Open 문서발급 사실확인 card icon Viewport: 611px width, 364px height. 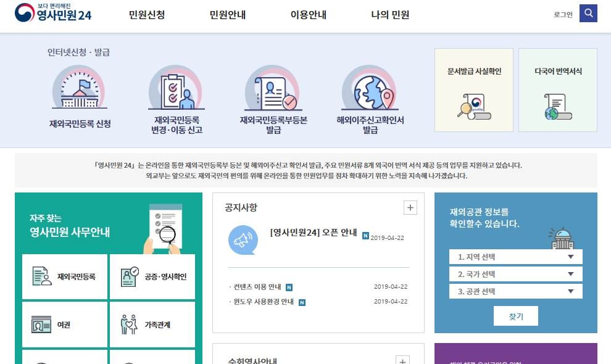coord(474,107)
